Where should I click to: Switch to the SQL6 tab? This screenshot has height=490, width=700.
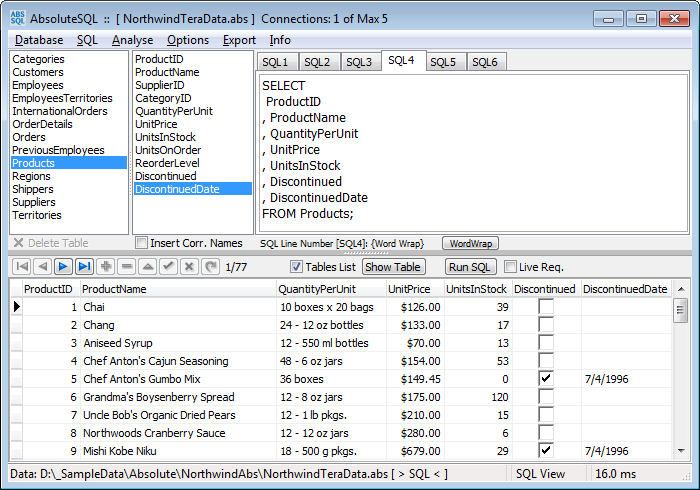coord(485,62)
